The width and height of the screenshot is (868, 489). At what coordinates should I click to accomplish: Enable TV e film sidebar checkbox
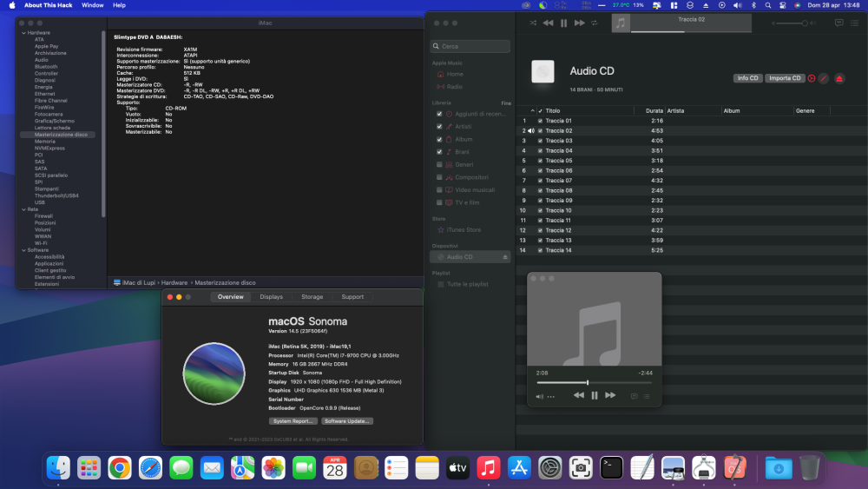[439, 202]
